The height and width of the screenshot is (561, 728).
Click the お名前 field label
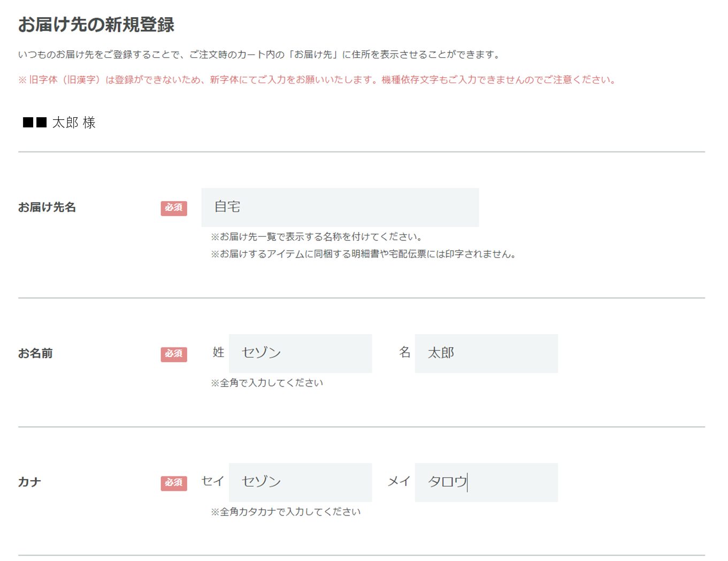pos(35,353)
